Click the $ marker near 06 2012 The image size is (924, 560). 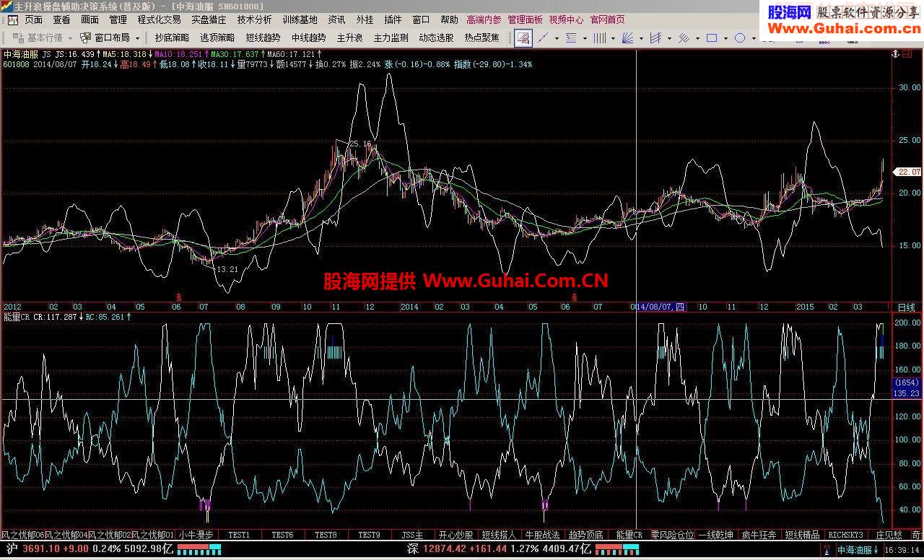click(179, 297)
